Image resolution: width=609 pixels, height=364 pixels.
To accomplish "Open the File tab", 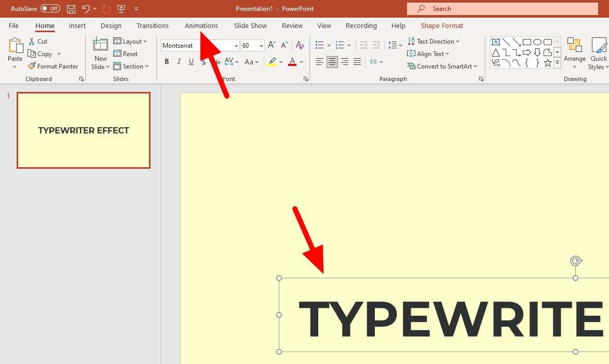I will point(13,25).
